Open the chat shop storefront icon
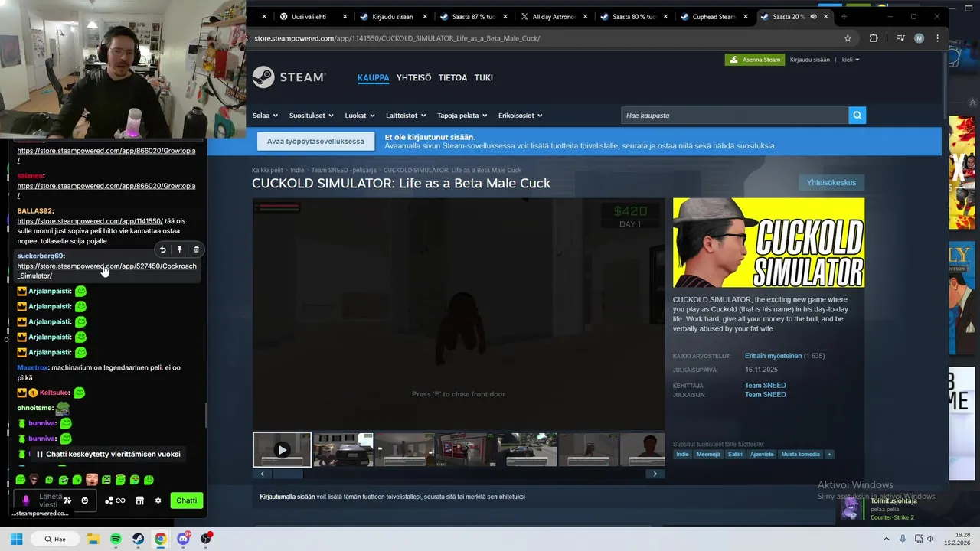Screen dimensions: 980x551 tap(139, 500)
